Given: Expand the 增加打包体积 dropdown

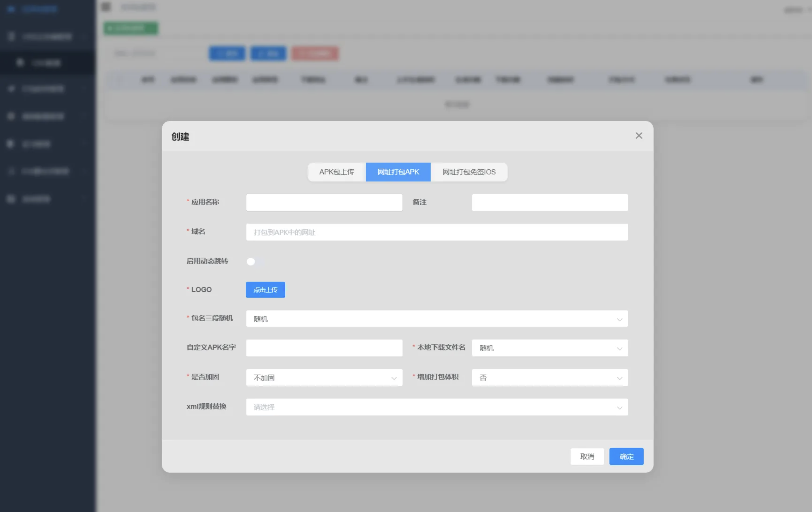Looking at the screenshot, I should click(550, 378).
